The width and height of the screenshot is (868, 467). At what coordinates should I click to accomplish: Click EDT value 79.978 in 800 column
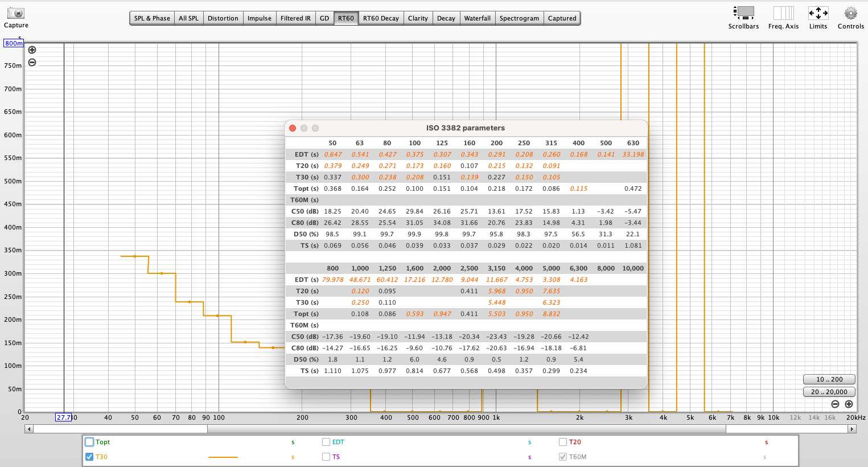332,280
